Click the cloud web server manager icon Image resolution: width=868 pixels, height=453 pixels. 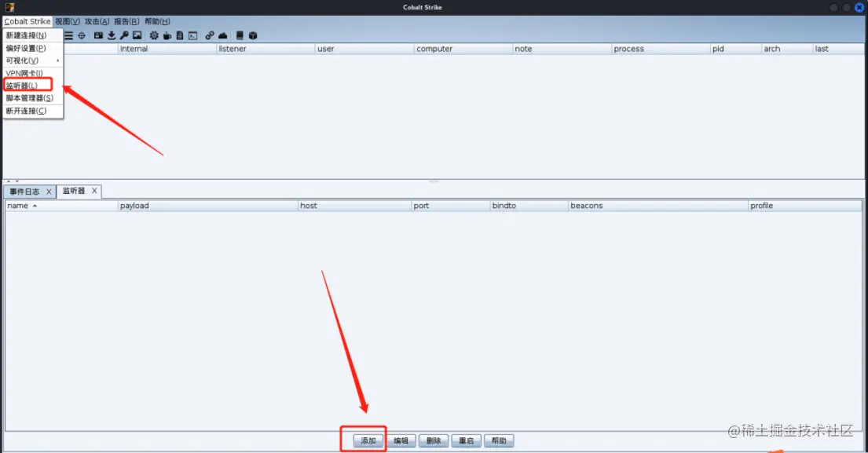(222, 35)
